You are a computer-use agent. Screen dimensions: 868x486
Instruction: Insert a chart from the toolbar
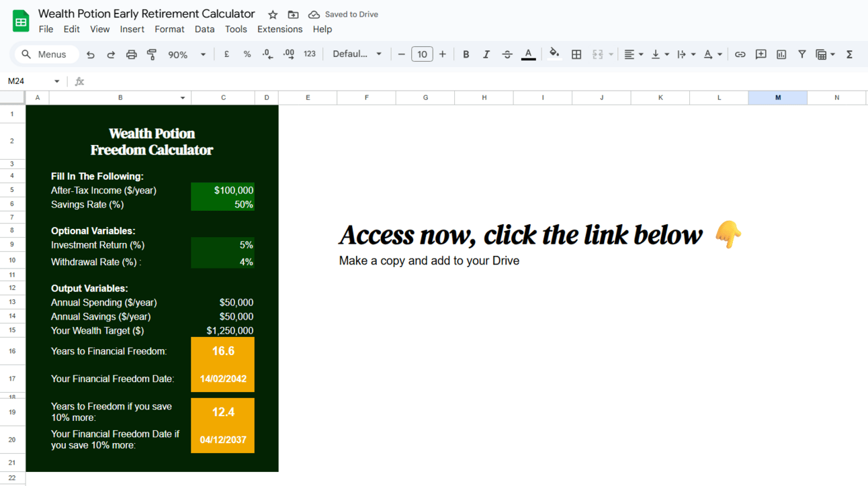coord(781,54)
